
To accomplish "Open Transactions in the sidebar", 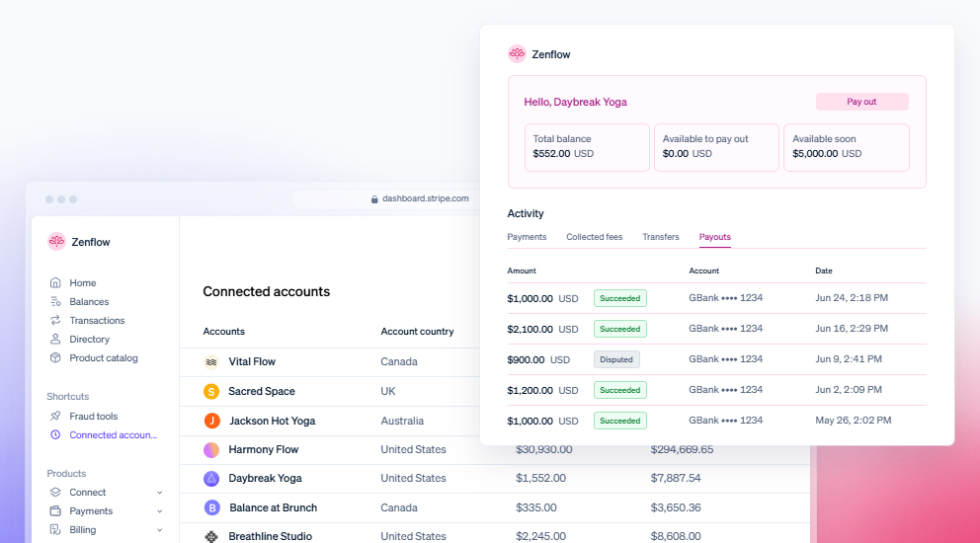I will click(97, 321).
